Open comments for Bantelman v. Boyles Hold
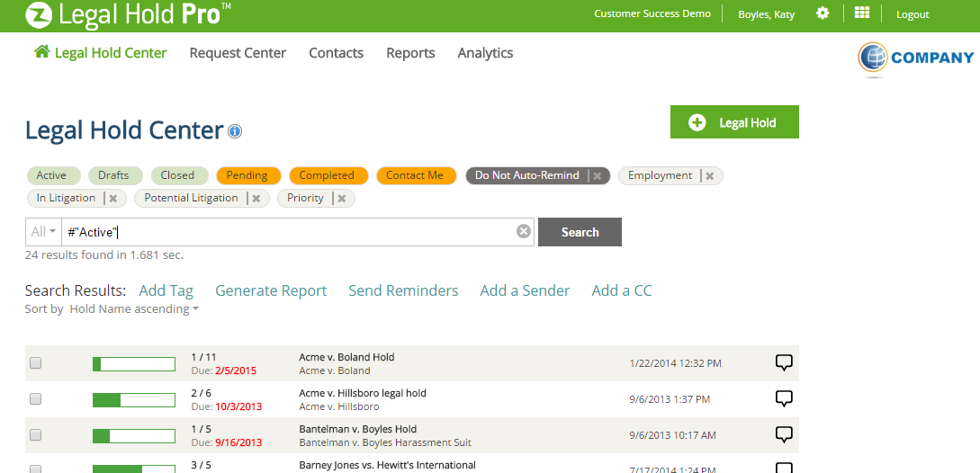980x473 pixels. pos(784,435)
